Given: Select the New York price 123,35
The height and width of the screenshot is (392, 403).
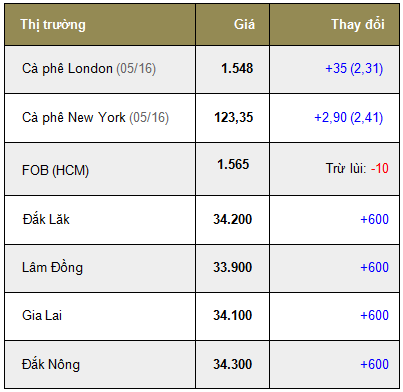Looking at the screenshot, I should pos(234,117).
